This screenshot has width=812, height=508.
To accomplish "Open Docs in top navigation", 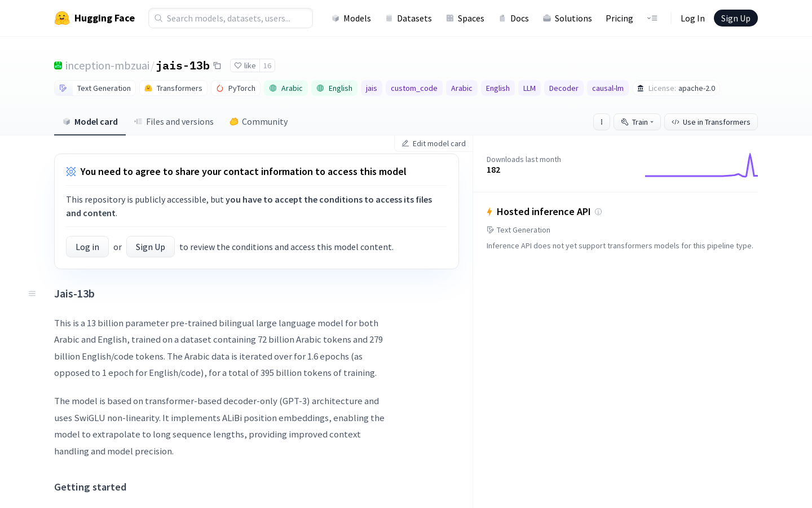I will [x=514, y=18].
